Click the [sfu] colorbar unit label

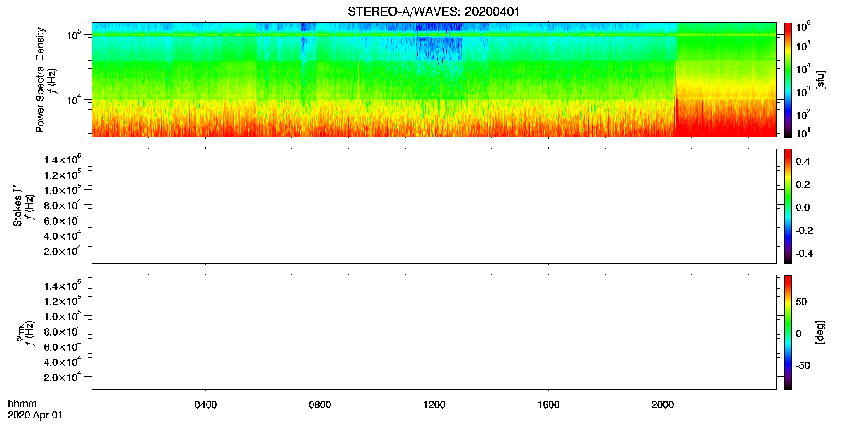pyautogui.click(x=820, y=80)
